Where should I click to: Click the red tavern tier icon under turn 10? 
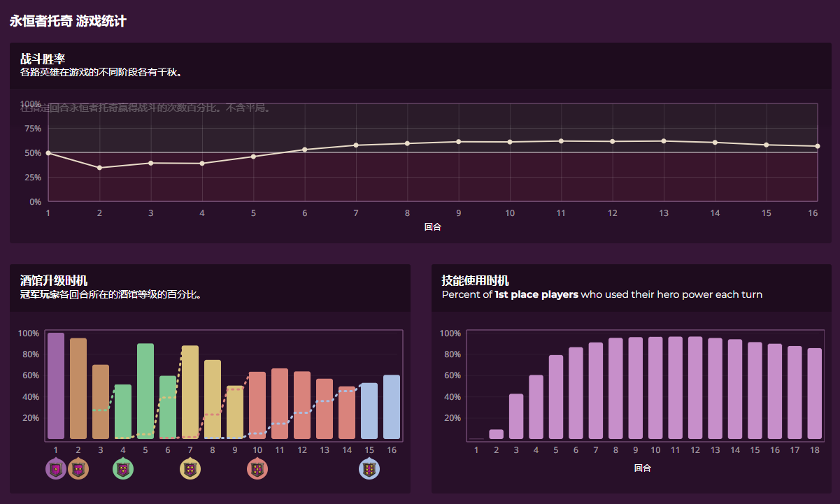pyautogui.click(x=257, y=468)
